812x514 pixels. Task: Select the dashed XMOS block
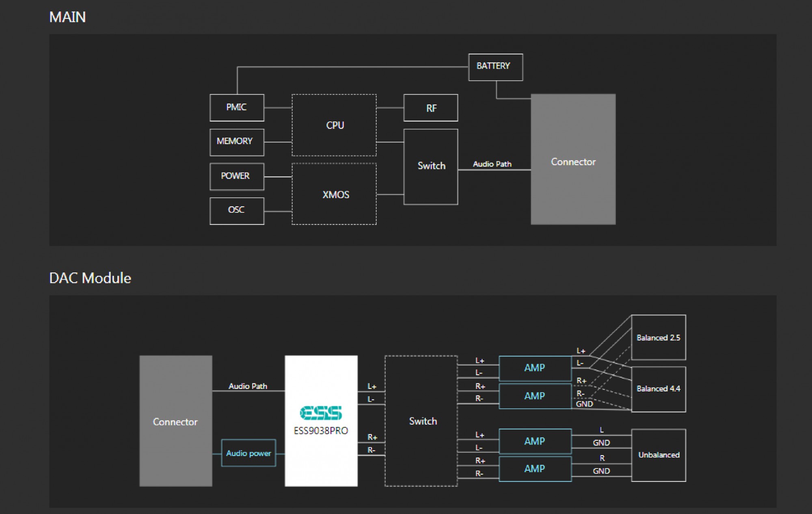[x=334, y=194]
